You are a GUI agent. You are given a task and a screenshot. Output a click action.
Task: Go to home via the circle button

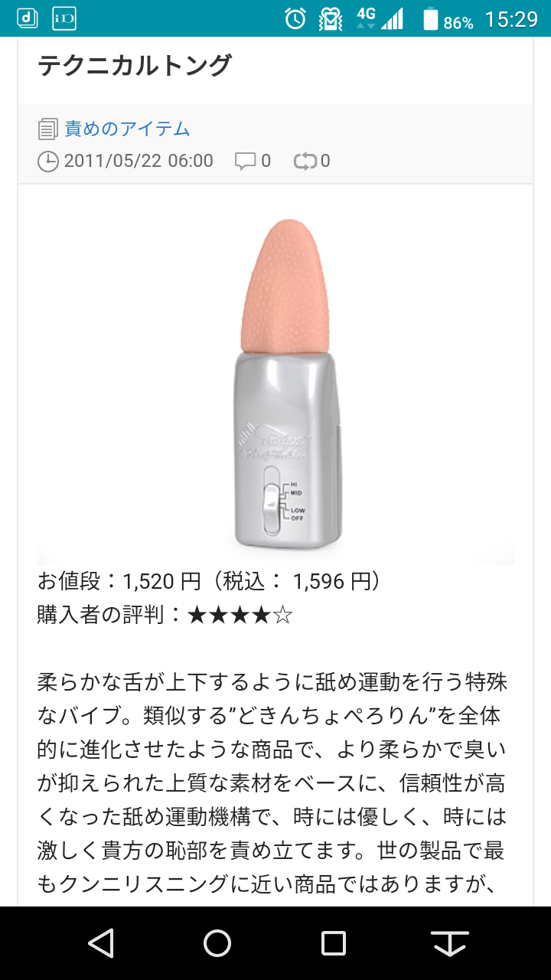pyautogui.click(x=217, y=943)
